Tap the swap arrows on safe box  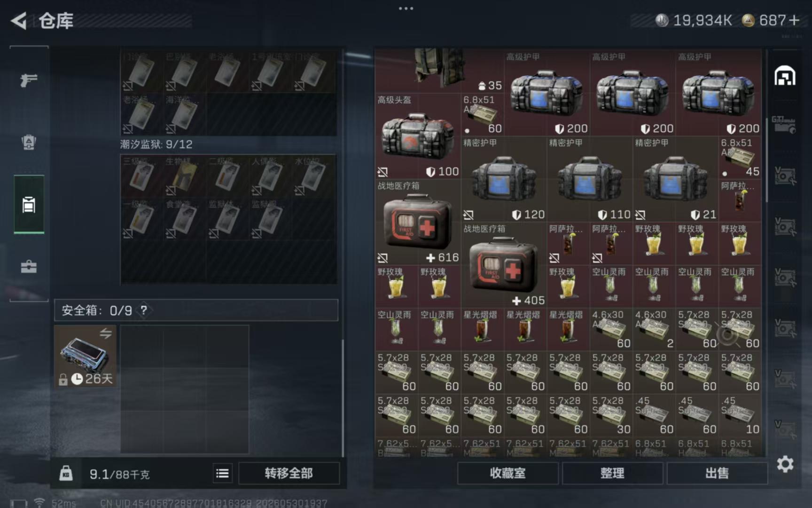pyautogui.click(x=106, y=333)
